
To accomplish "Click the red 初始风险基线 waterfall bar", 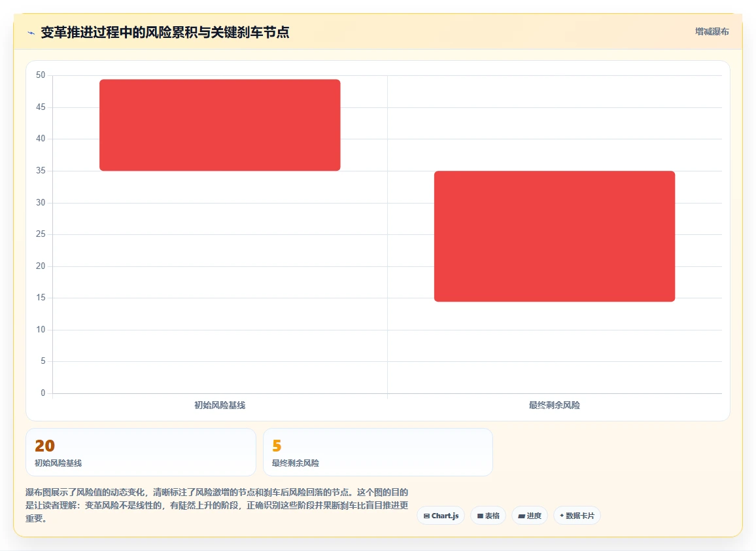I will pyautogui.click(x=220, y=125).
